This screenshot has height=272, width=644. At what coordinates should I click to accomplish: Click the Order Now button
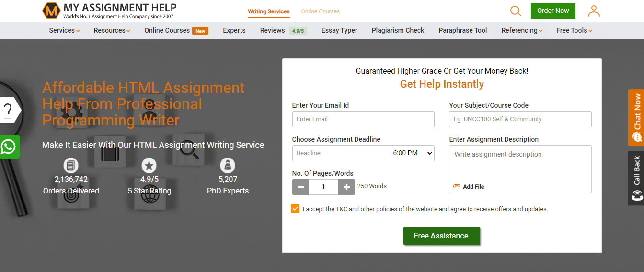(553, 11)
